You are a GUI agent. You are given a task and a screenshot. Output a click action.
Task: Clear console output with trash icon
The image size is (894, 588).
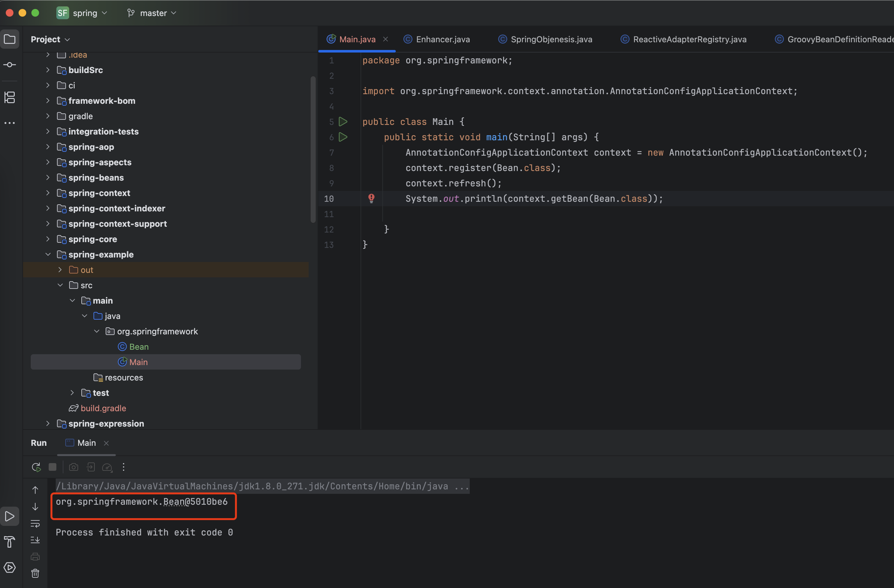tap(35, 573)
